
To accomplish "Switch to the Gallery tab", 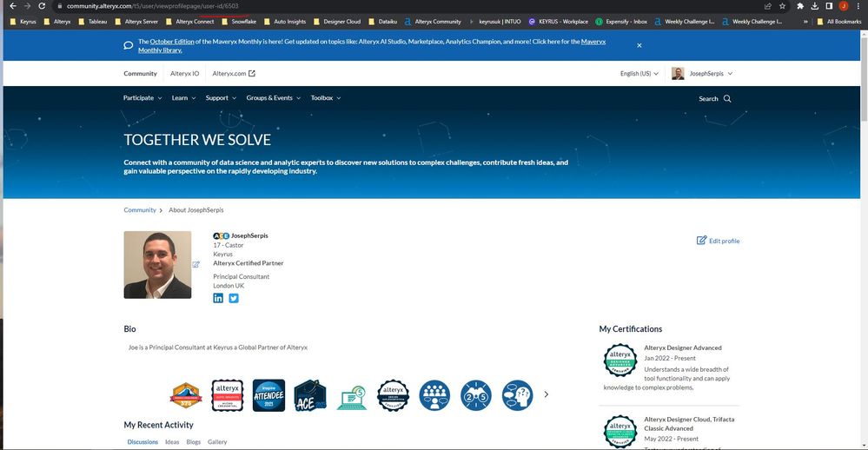I will [217, 441].
